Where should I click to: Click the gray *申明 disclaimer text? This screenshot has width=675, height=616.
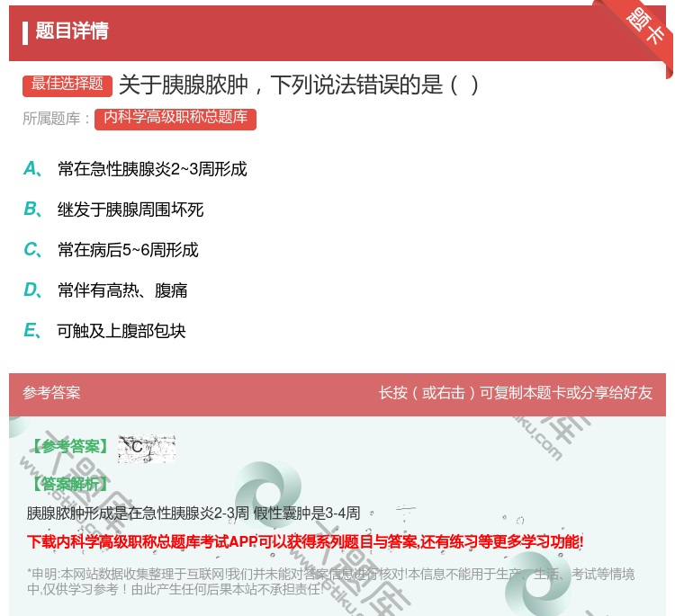(x=330, y=581)
